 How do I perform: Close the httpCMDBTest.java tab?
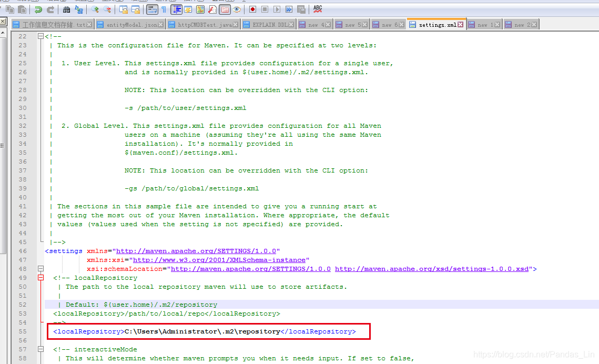[x=235, y=25]
